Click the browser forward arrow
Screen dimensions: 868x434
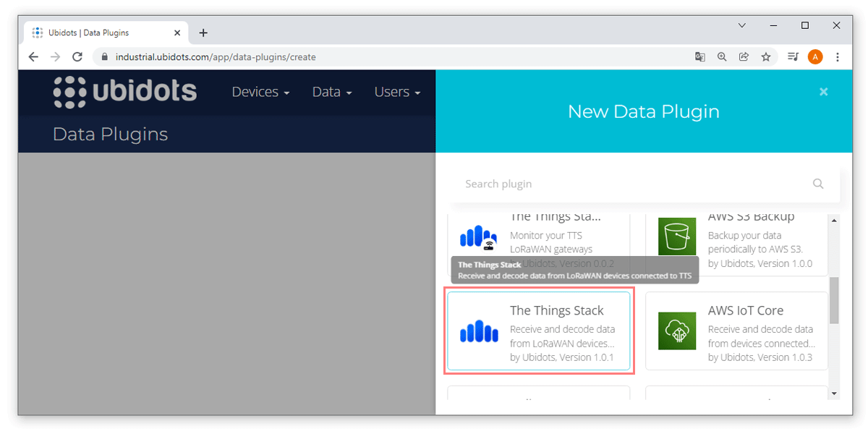pyautogui.click(x=56, y=57)
